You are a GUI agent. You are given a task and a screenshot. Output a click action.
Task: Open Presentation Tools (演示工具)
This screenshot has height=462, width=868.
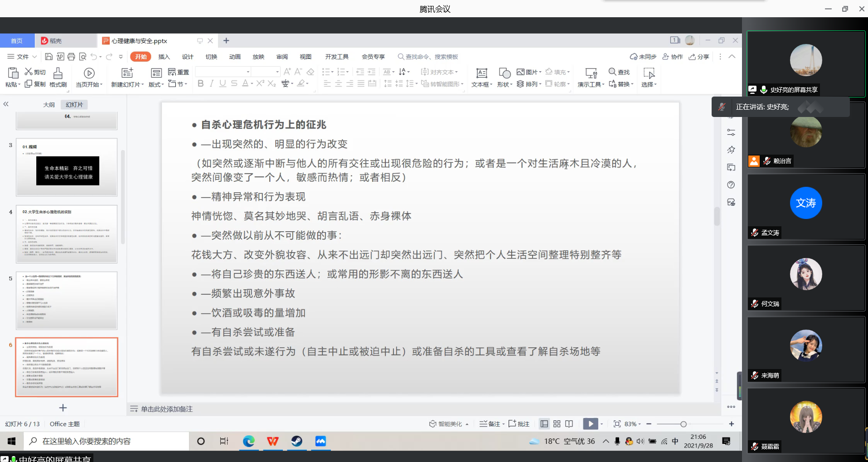click(x=591, y=77)
